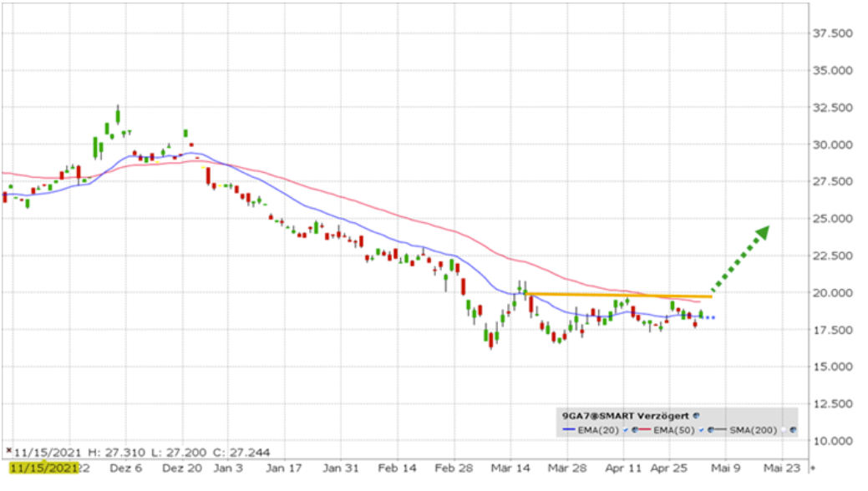Click the 25.000 price axis label
The image size is (868, 491).
pos(833,219)
